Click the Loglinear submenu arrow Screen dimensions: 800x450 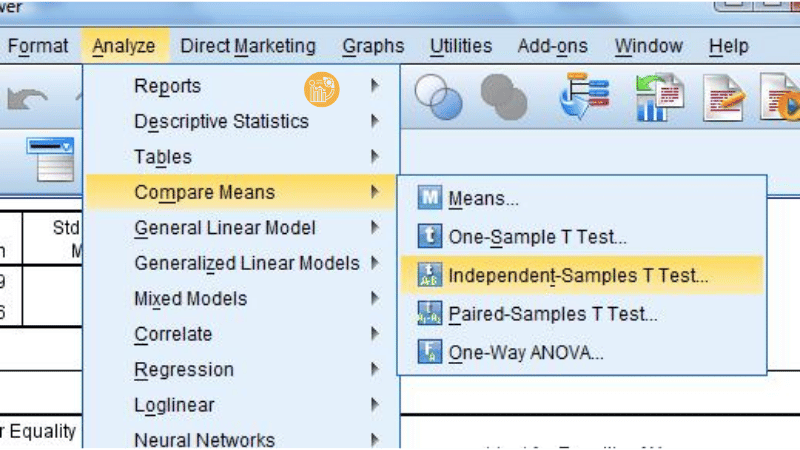click(375, 405)
